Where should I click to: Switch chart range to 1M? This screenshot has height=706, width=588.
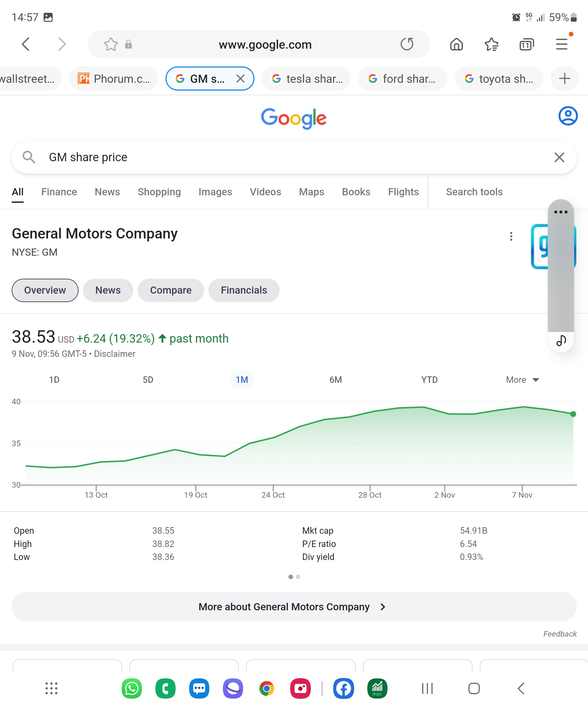242,380
